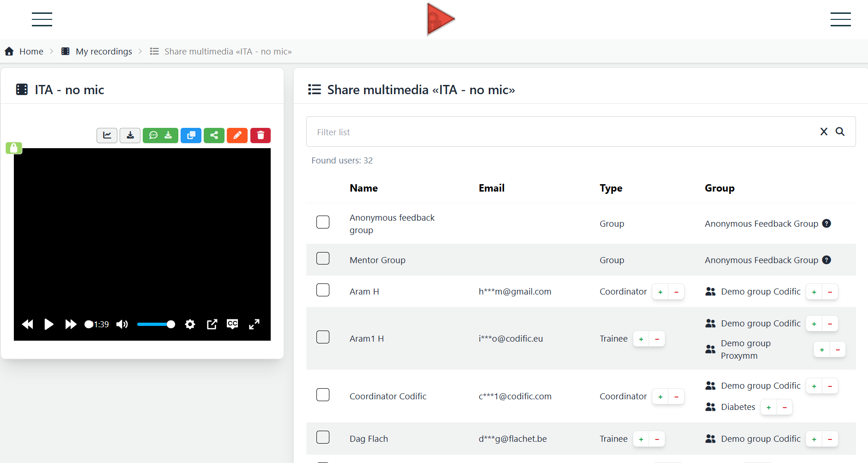
Task: Check Mentor Group checkbox
Action: click(x=323, y=258)
